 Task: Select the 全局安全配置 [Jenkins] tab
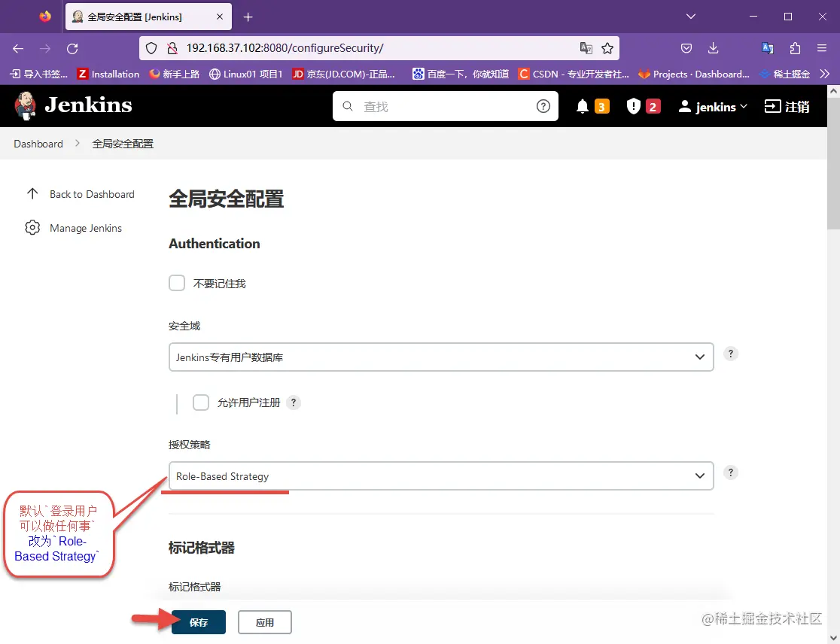coord(148,17)
